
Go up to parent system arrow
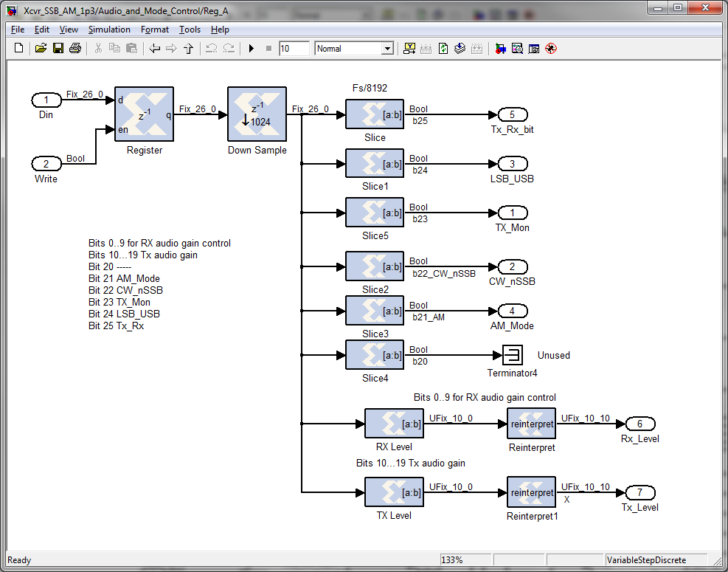pyautogui.click(x=189, y=48)
